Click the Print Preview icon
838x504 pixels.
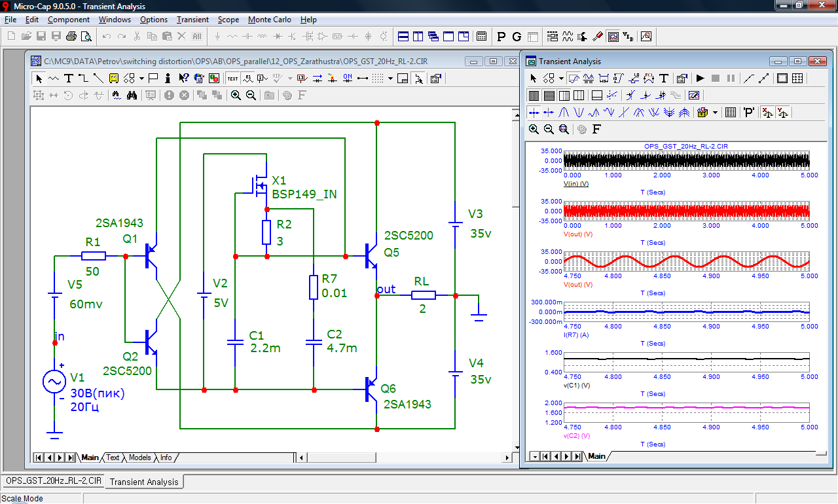click(86, 36)
